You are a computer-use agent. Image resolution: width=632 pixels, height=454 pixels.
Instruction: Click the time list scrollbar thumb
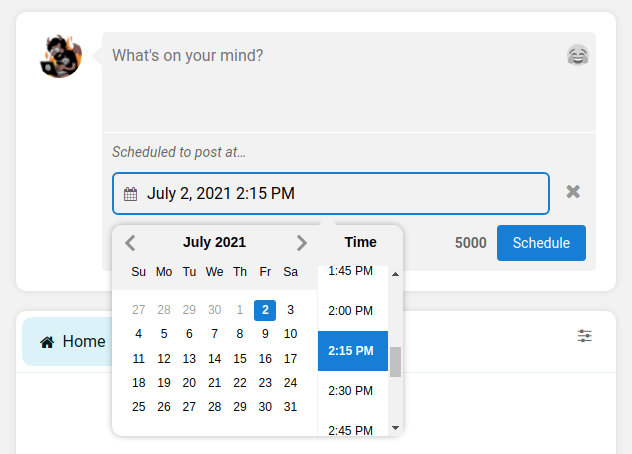point(395,362)
